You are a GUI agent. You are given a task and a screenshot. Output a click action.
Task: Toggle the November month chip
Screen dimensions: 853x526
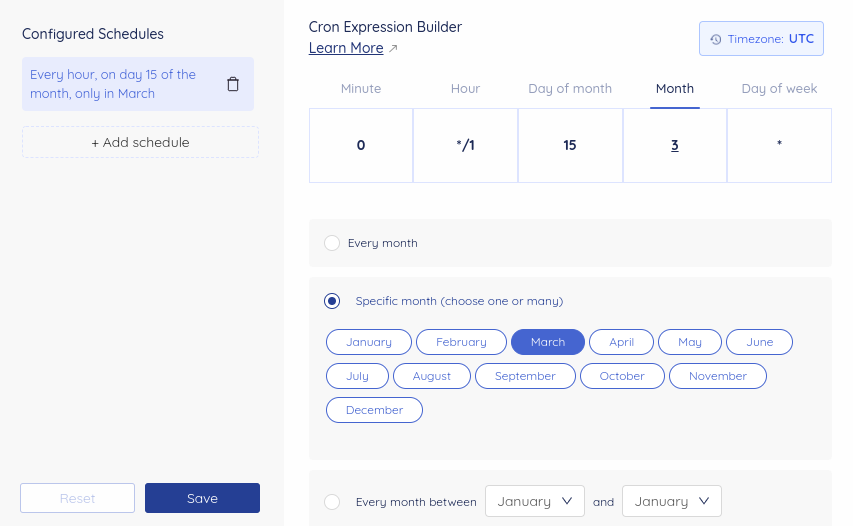tap(718, 376)
